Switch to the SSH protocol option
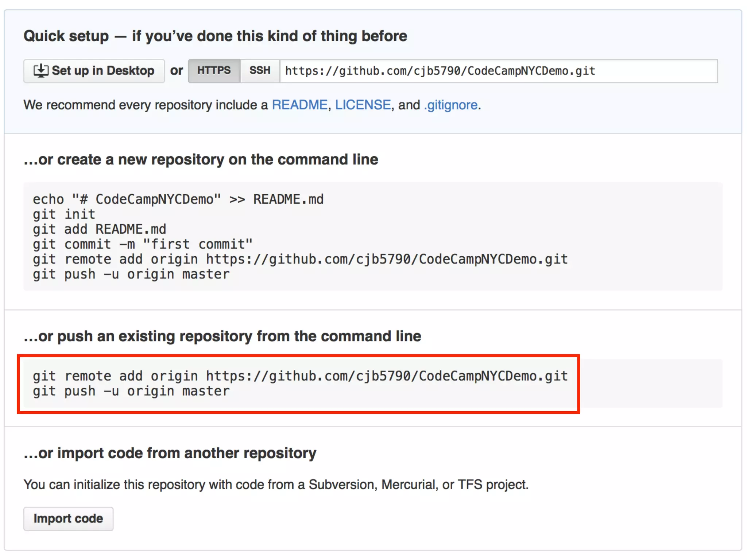Image resolution: width=747 pixels, height=560 pixels. click(260, 71)
